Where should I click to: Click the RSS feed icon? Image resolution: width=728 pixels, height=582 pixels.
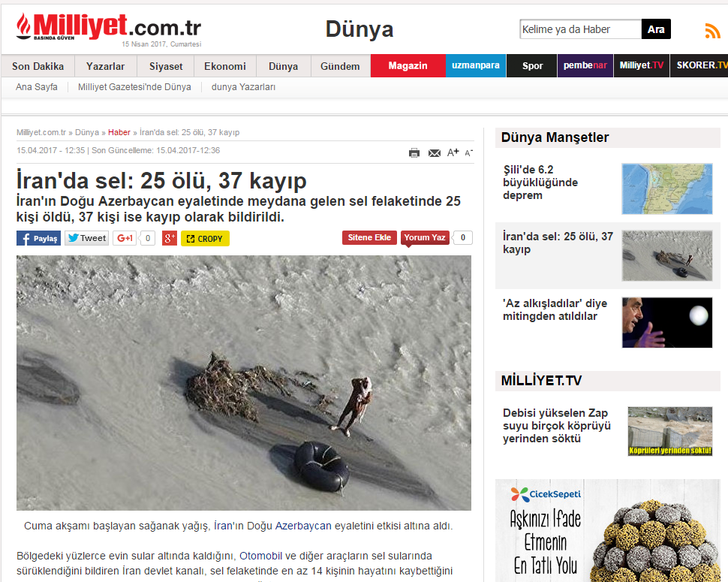click(x=711, y=31)
